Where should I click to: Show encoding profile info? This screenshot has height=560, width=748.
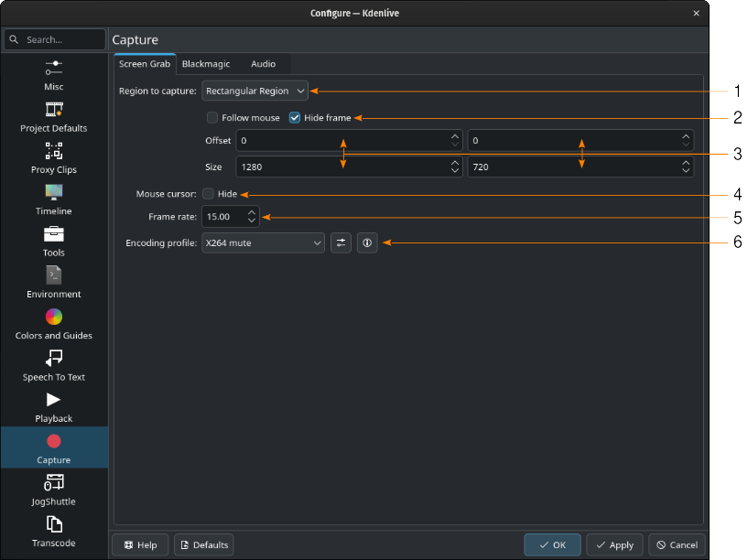click(x=367, y=243)
